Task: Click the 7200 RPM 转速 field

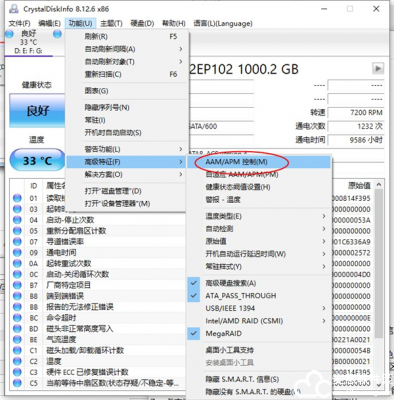Action: [356, 113]
